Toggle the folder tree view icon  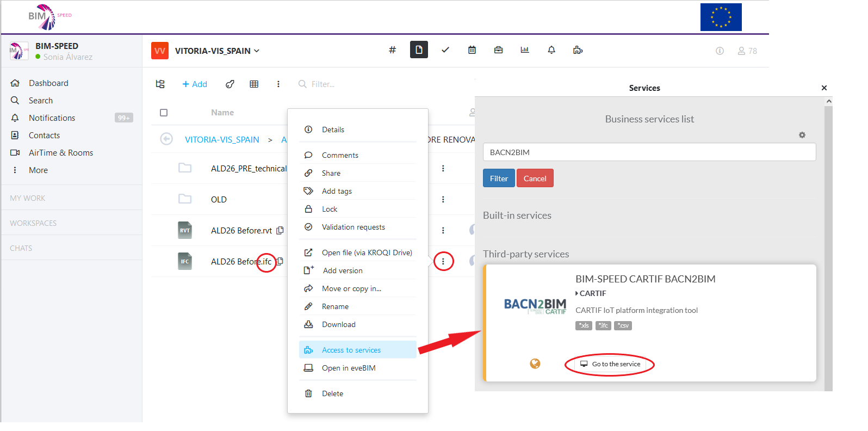(x=160, y=84)
